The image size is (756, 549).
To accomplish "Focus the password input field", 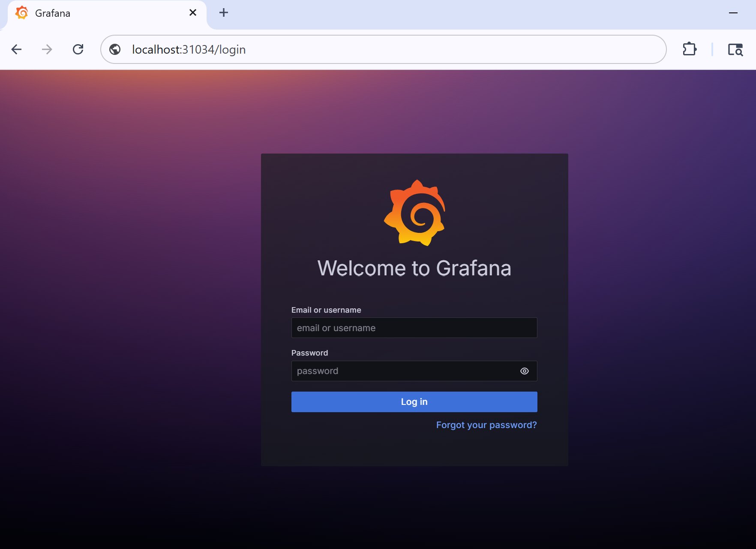I will coord(414,371).
